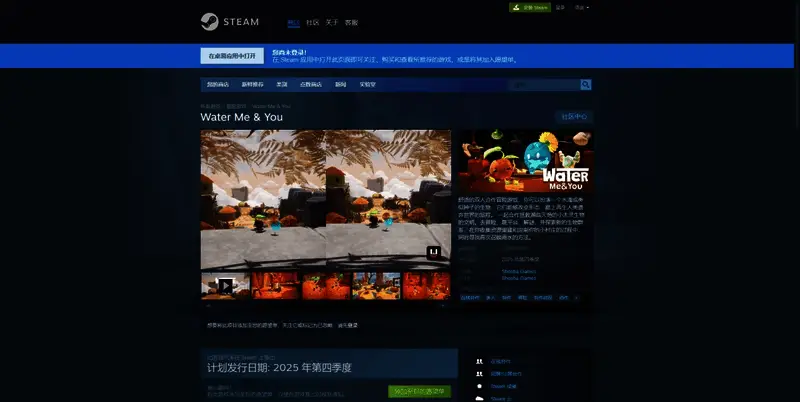Click the pause icon on the main video
Screen dimensions: 800x402
click(434, 253)
